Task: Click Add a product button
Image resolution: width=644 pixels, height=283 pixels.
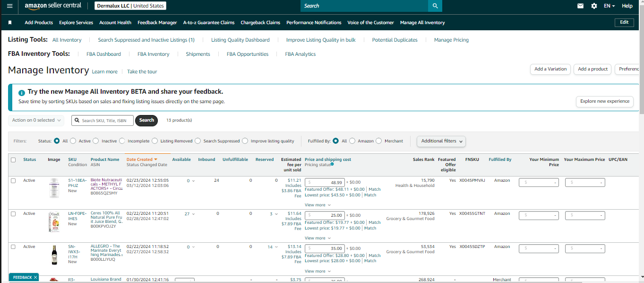Action: point(593,69)
